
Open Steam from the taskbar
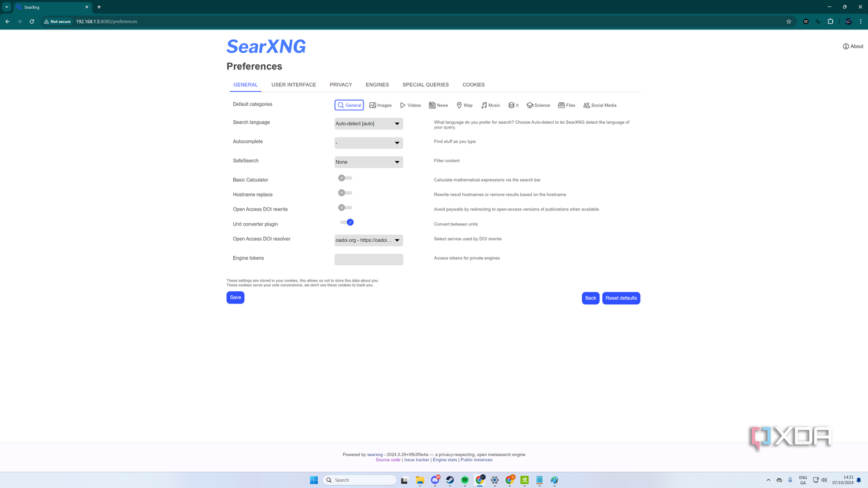point(450,480)
